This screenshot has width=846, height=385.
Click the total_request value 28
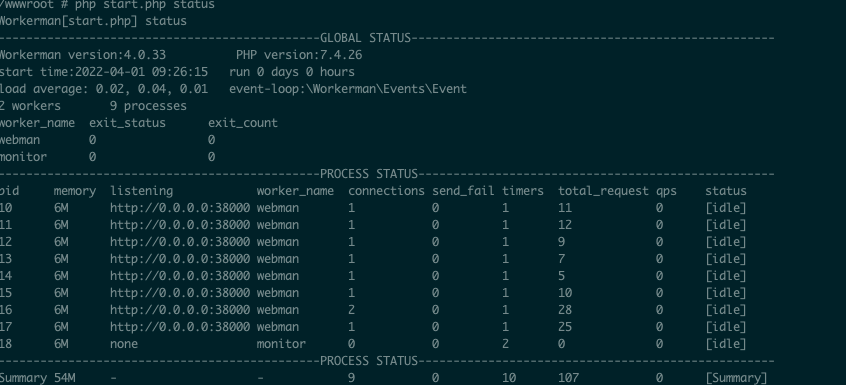tap(565, 310)
